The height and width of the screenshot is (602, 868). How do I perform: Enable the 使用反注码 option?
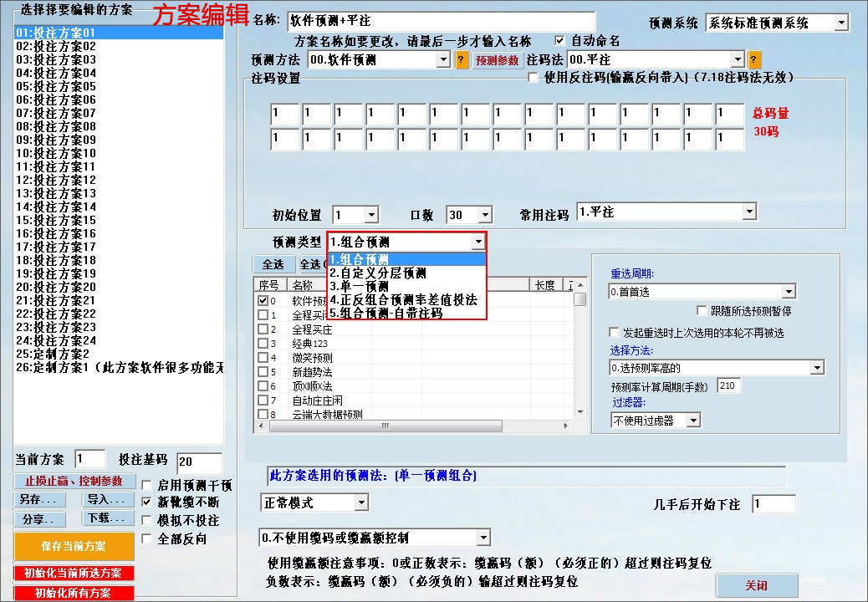pyautogui.click(x=532, y=78)
